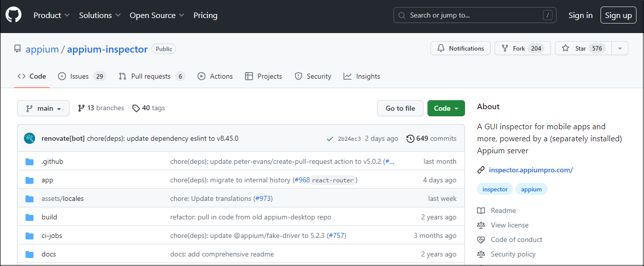644x266 pixels.
Task: Open the main branch selector
Action: 43,108
